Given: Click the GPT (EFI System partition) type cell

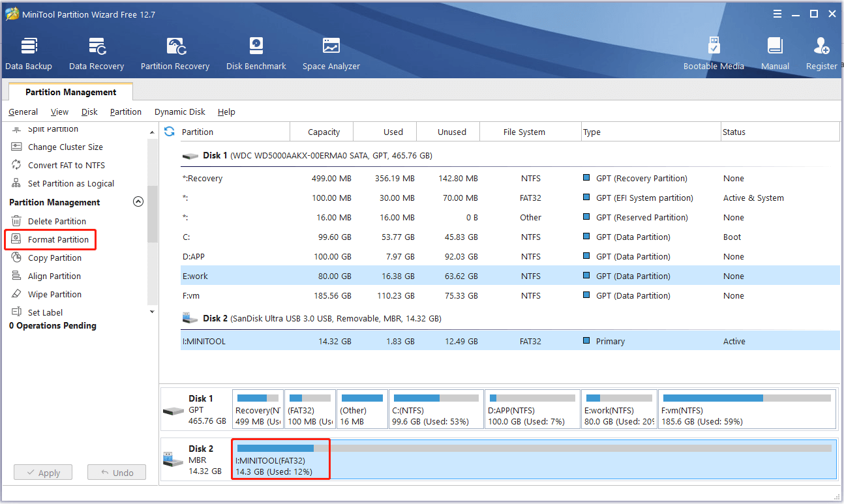Looking at the screenshot, I should (644, 198).
